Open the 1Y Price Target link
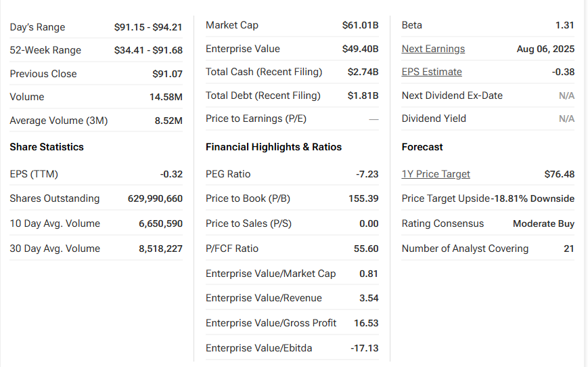 tap(436, 174)
